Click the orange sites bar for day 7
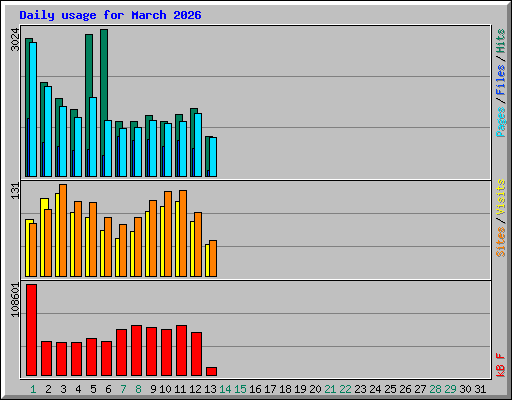 (x=123, y=250)
